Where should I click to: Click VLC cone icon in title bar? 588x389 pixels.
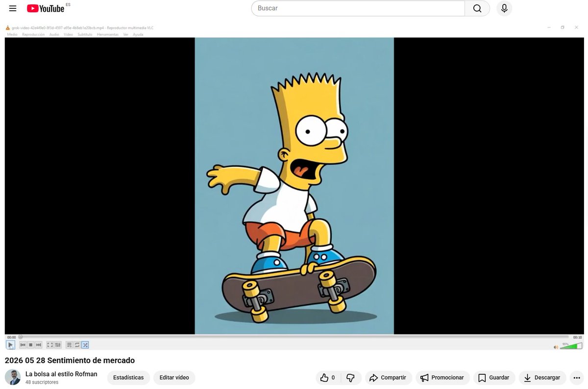tap(8, 28)
